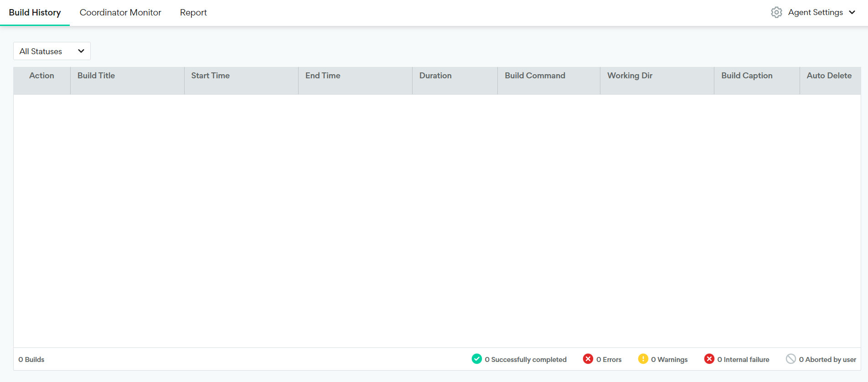
Task: Click the grey Aborted by user icon
Action: click(x=791, y=359)
